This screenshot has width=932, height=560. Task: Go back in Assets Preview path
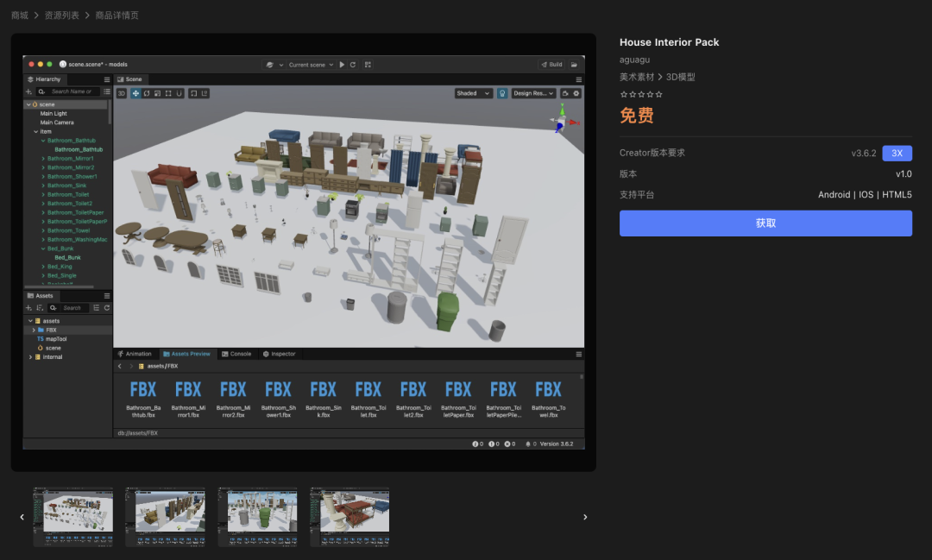119,366
